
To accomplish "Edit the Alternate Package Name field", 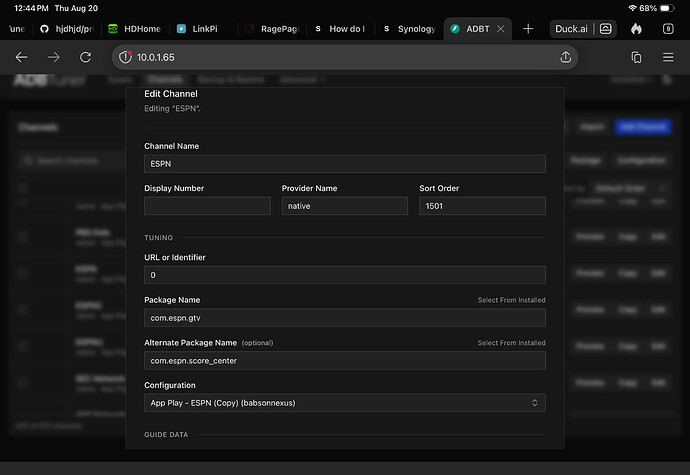I will pyautogui.click(x=345, y=361).
